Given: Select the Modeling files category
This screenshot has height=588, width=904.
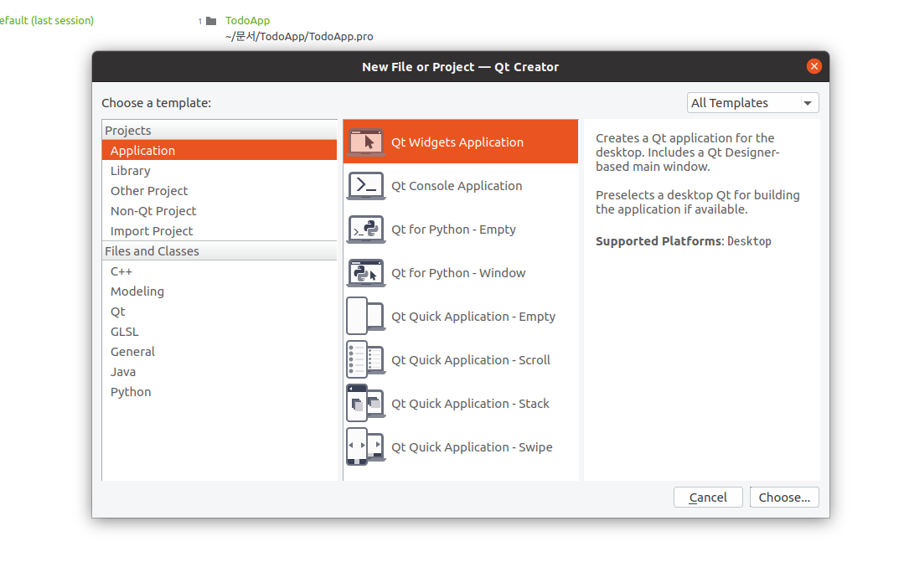Looking at the screenshot, I should pos(219,291).
